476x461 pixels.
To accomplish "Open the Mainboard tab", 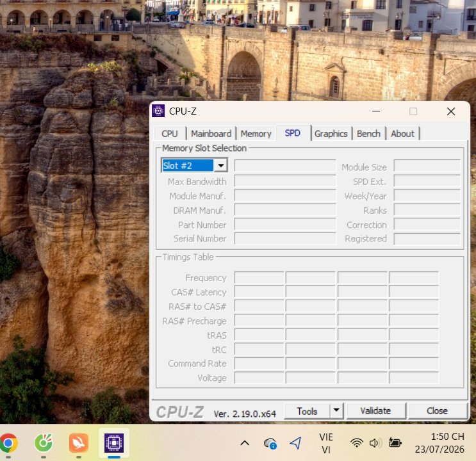I will [x=211, y=134].
